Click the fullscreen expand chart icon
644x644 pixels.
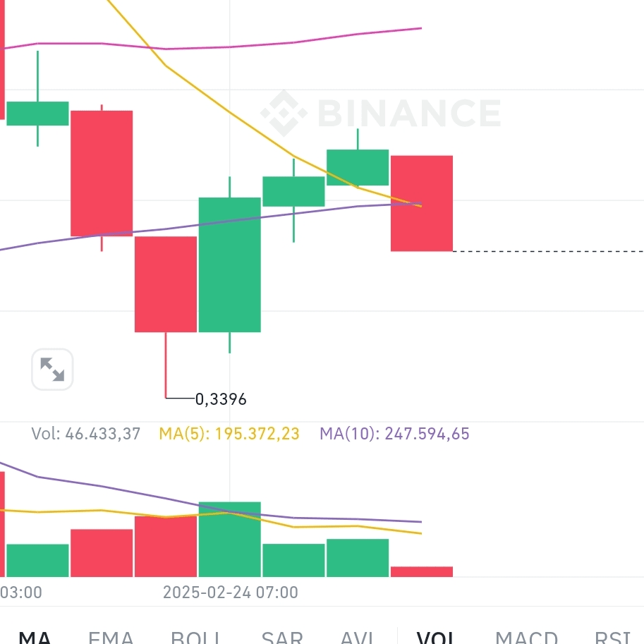tap(52, 369)
